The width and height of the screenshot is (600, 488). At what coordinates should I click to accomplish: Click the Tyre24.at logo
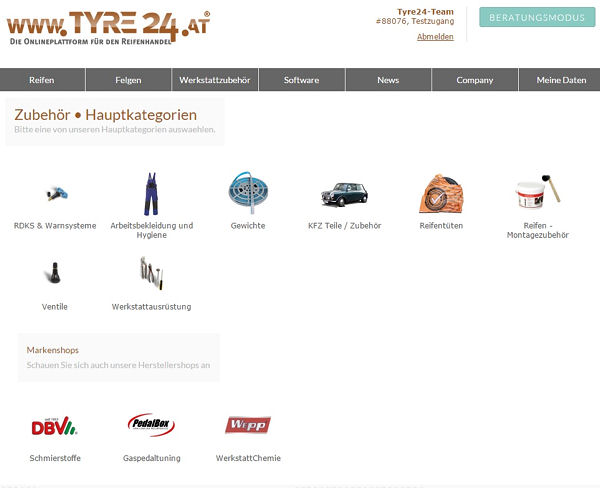[108, 25]
